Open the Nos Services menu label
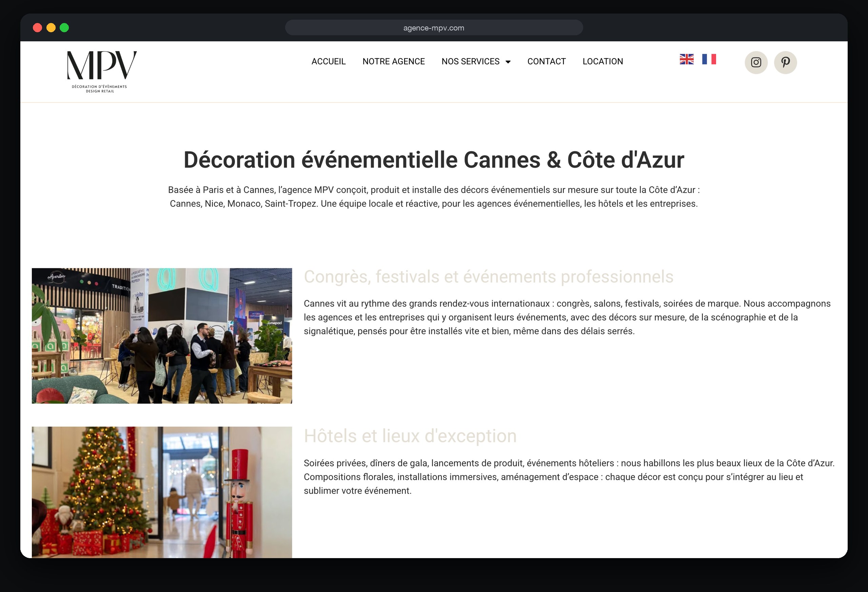 [470, 62]
